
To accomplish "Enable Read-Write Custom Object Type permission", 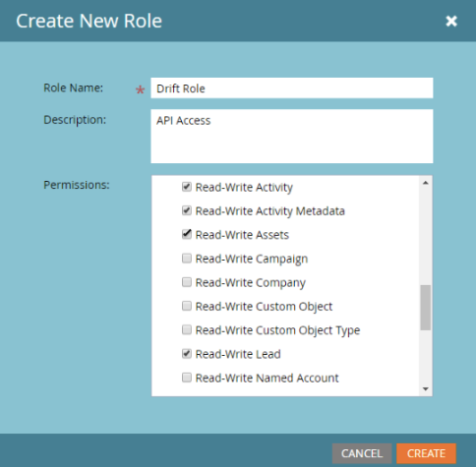I will [x=187, y=329].
